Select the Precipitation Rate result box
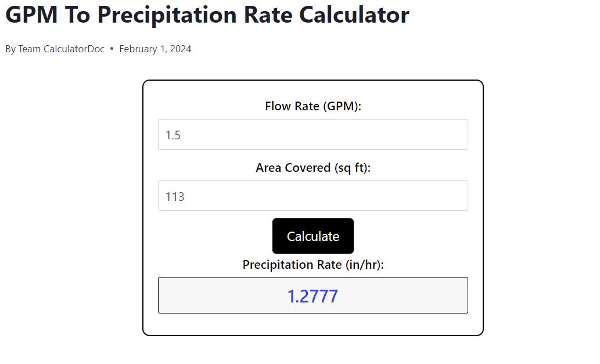The width and height of the screenshot is (600, 364). [312, 295]
